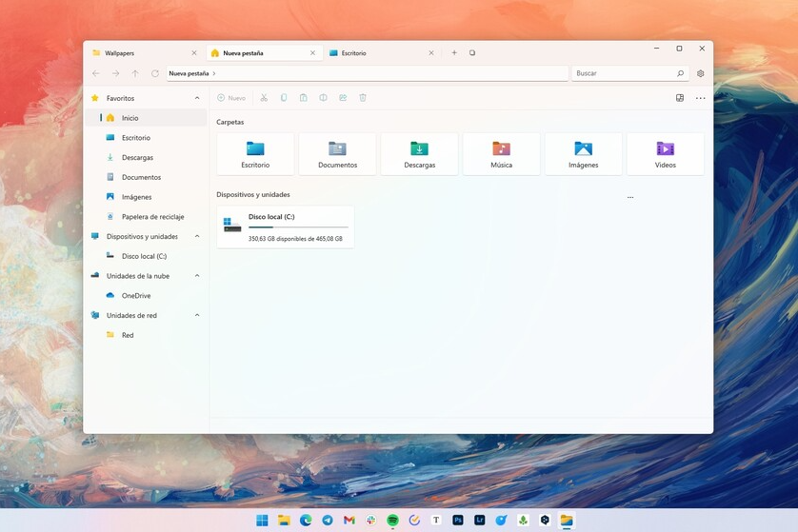
Task: Collapse the Dispositivos y unidades sidebar section
Action: (x=197, y=237)
